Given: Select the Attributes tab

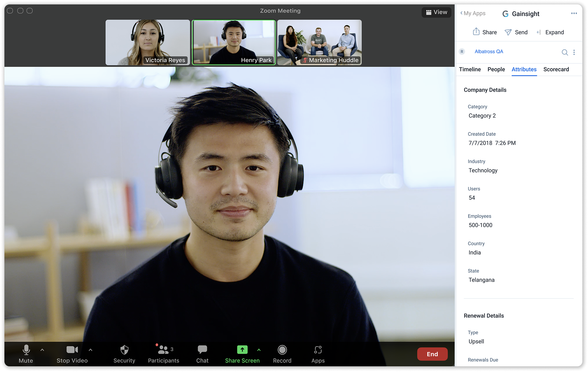Looking at the screenshot, I should 524,69.
